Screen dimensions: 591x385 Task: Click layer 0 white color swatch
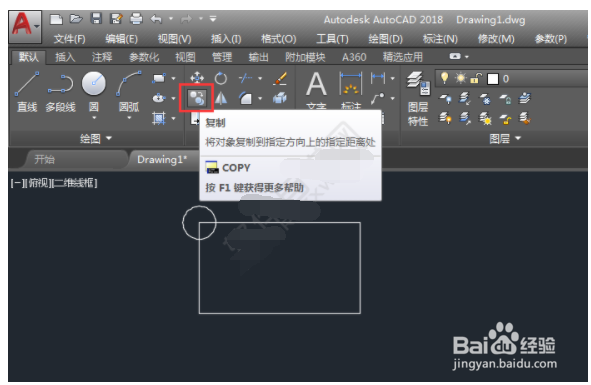click(x=493, y=79)
